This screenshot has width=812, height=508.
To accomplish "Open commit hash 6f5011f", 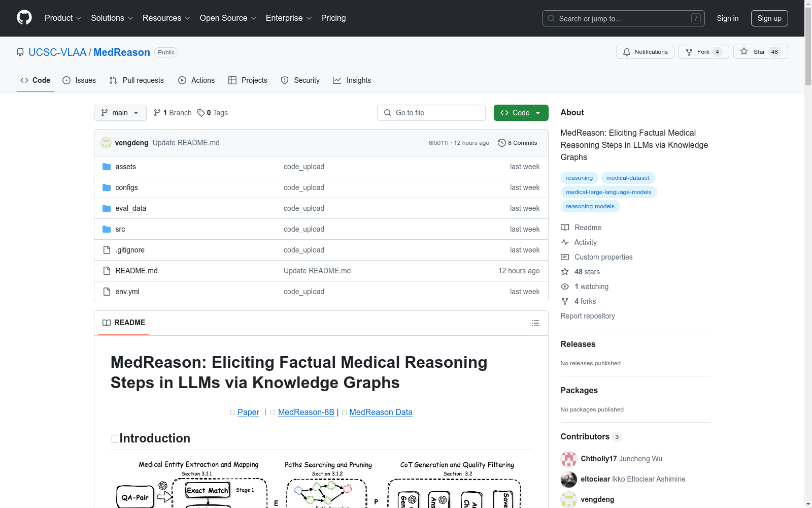I will 438,143.
